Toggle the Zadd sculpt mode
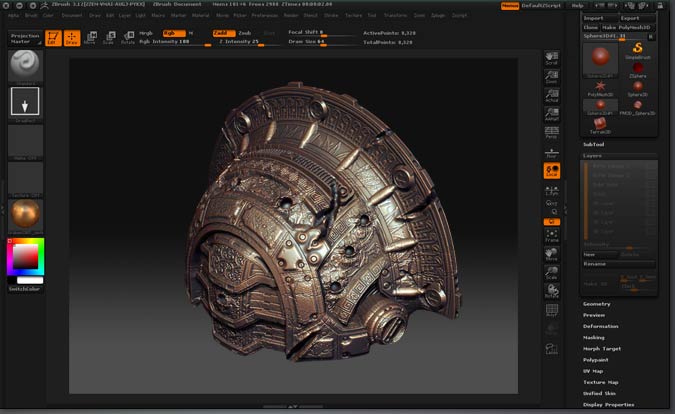675x414 pixels. point(225,32)
